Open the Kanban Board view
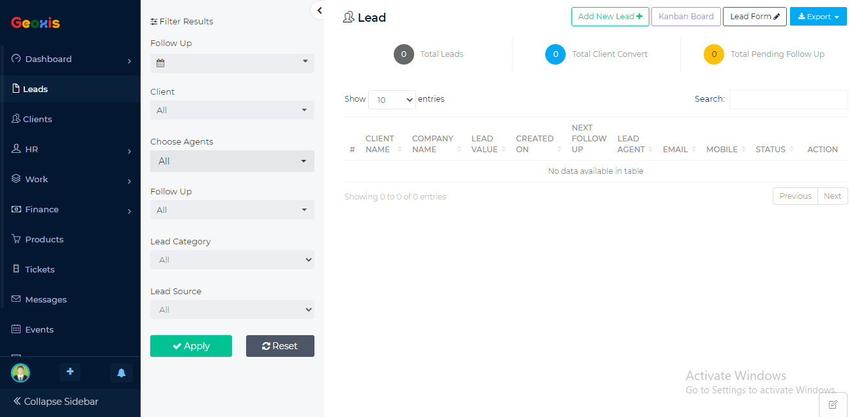This screenshot has width=868, height=417. 686,17
